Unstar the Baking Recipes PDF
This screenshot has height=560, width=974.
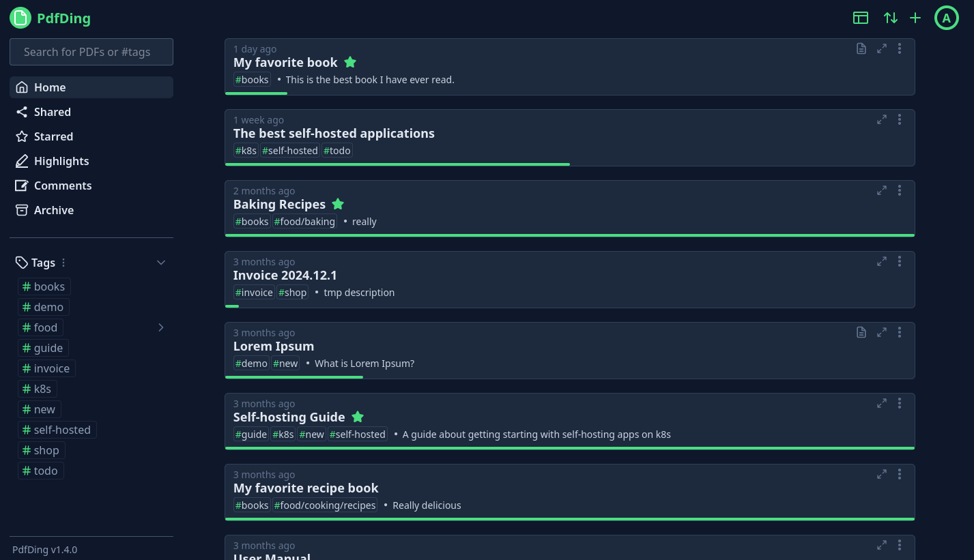click(338, 204)
